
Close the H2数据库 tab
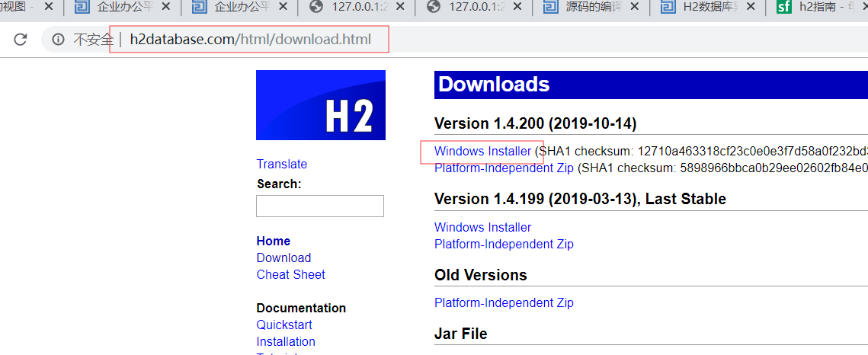pyautogui.click(x=751, y=7)
